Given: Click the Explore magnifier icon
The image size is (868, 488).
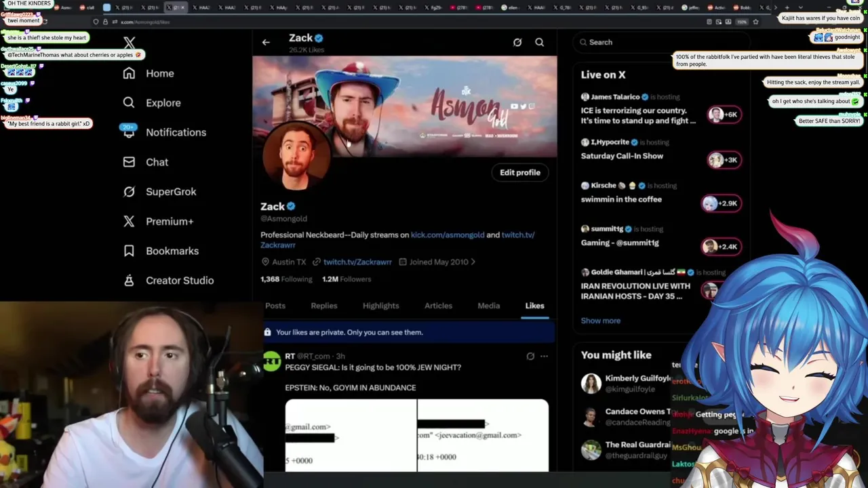Looking at the screenshot, I should 129,102.
